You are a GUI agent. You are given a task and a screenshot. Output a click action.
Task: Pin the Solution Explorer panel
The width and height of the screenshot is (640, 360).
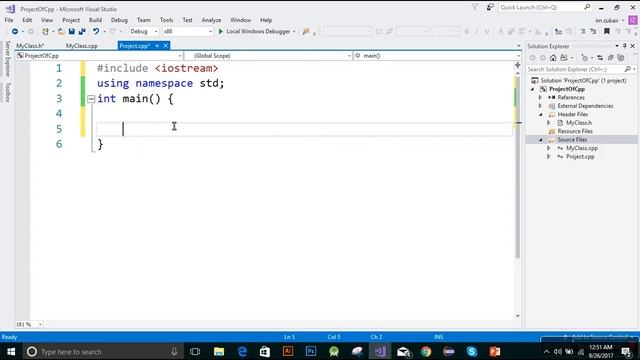(x=624, y=46)
